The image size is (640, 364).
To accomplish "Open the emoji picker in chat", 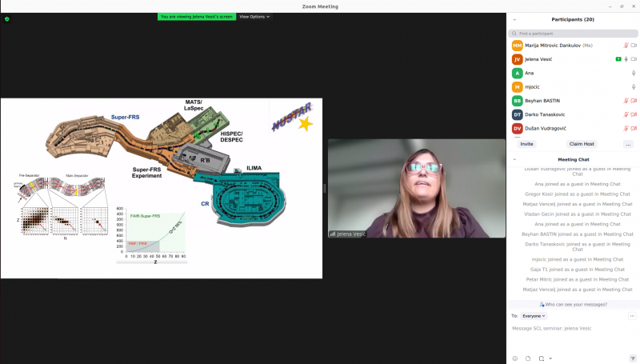I will (x=514, y=358).
